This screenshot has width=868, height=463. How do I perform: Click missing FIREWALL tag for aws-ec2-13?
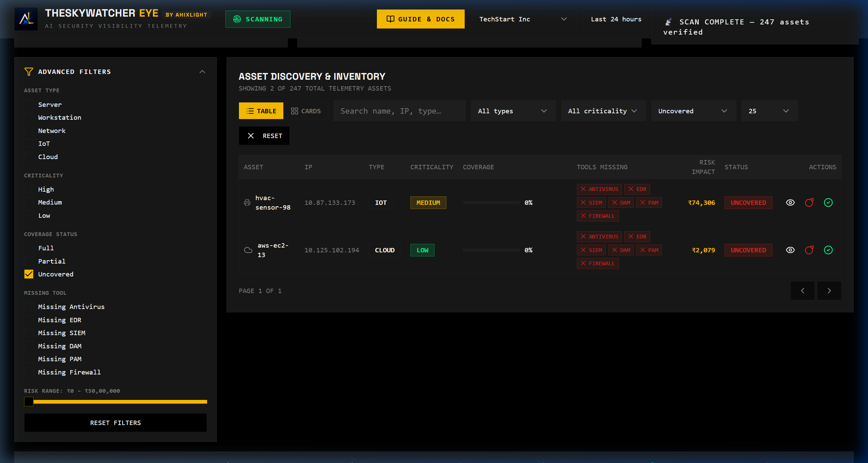pyautogui.click(x=598, y=263)
